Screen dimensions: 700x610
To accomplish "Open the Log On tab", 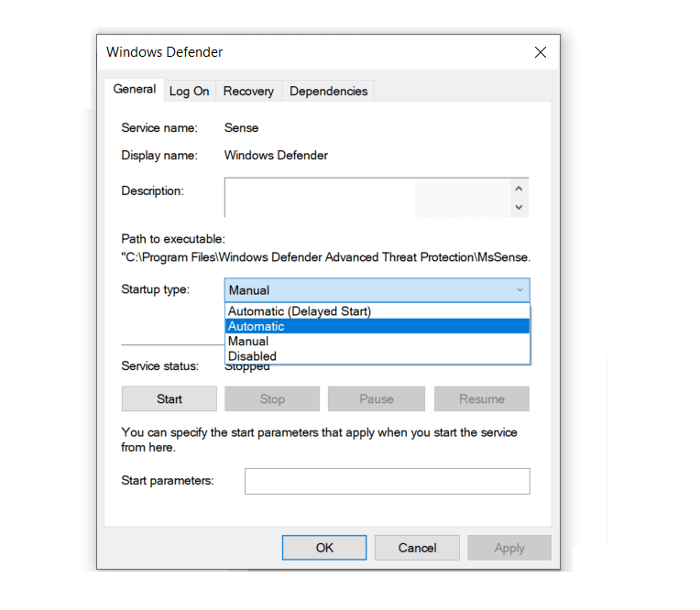I will pyautogui.click(x=190, y=91).
